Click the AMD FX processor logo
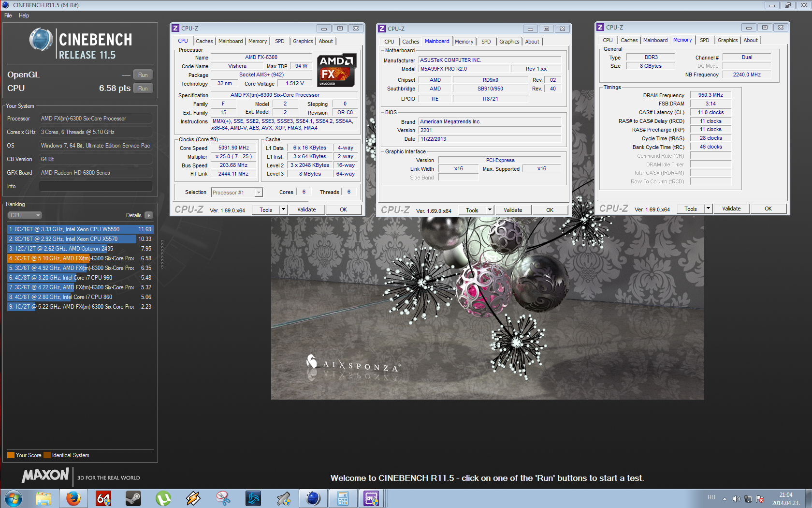Viewport: 812px width, 508px height. click(x=336, y=70)
